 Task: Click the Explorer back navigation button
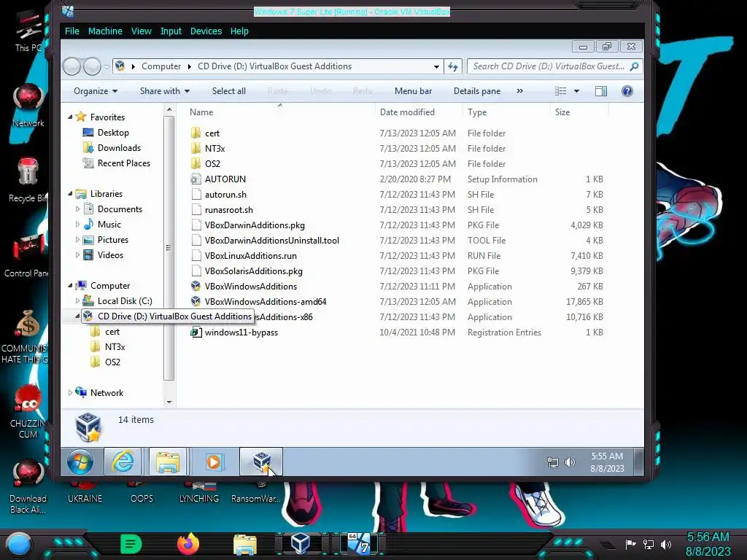pos(72,66)
